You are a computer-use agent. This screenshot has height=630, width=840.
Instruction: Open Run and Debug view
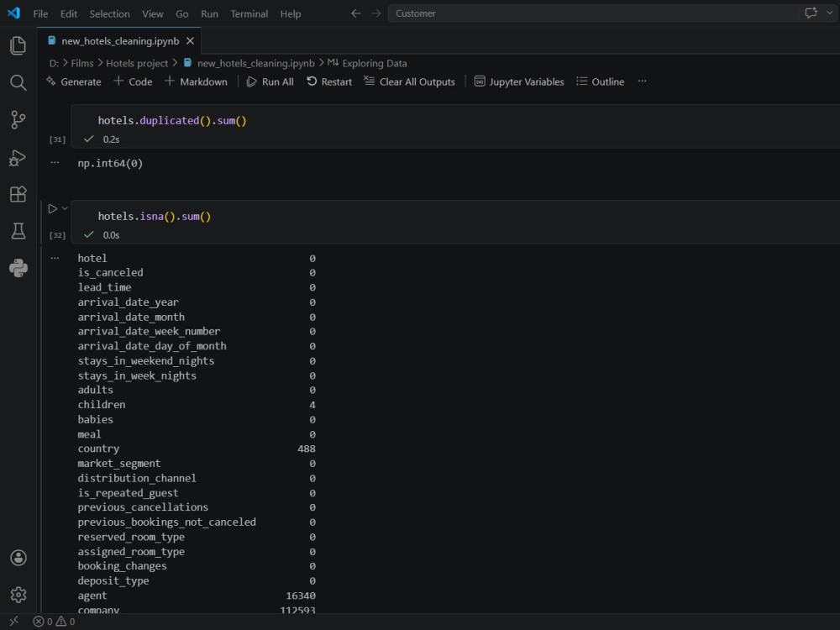tap(18, 158)
